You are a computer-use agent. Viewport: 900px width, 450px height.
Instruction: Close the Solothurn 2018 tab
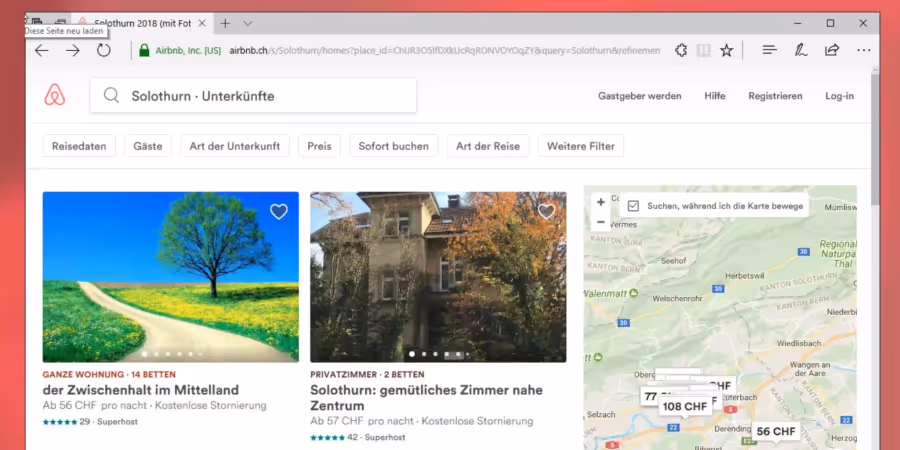click(202, 24)
